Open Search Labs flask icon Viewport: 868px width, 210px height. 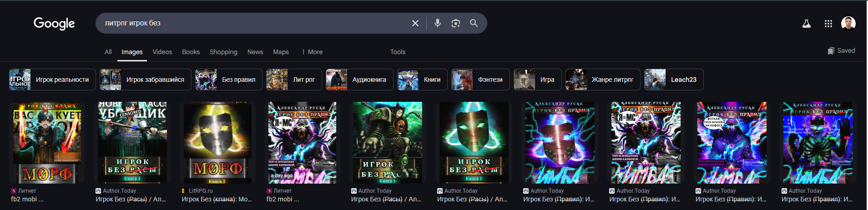807,24
